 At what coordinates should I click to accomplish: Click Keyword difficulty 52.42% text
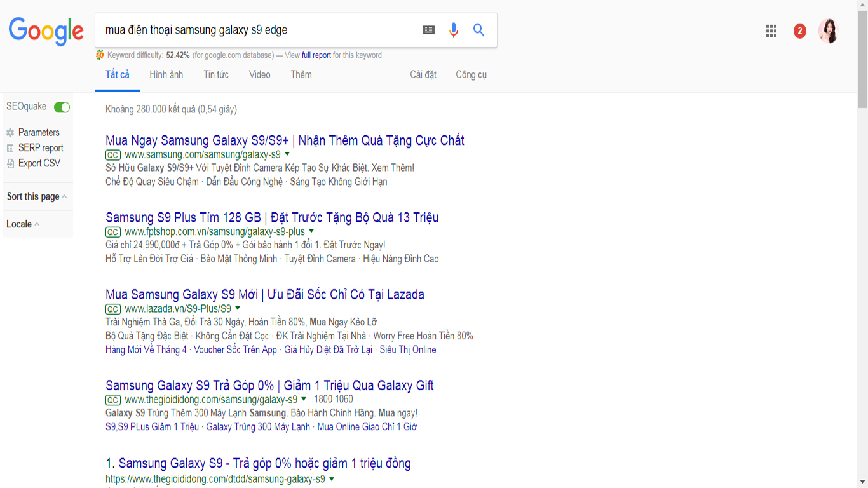pyautogui.click(x=149, y=55)
